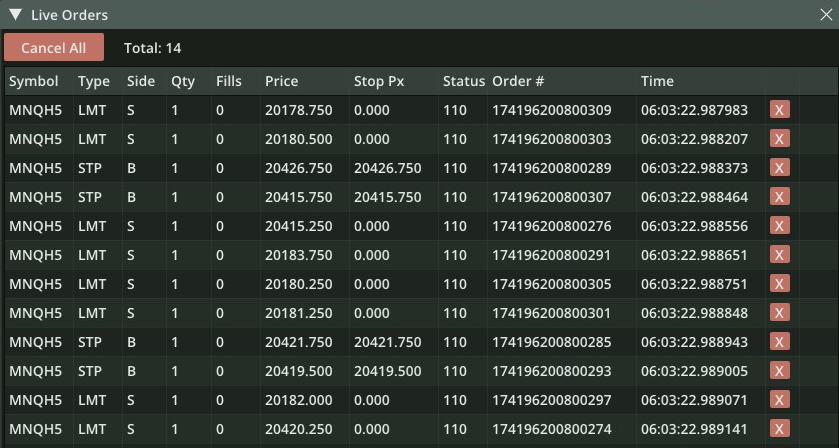
Task: Close the Live Orders window
Action: point(826,15)
